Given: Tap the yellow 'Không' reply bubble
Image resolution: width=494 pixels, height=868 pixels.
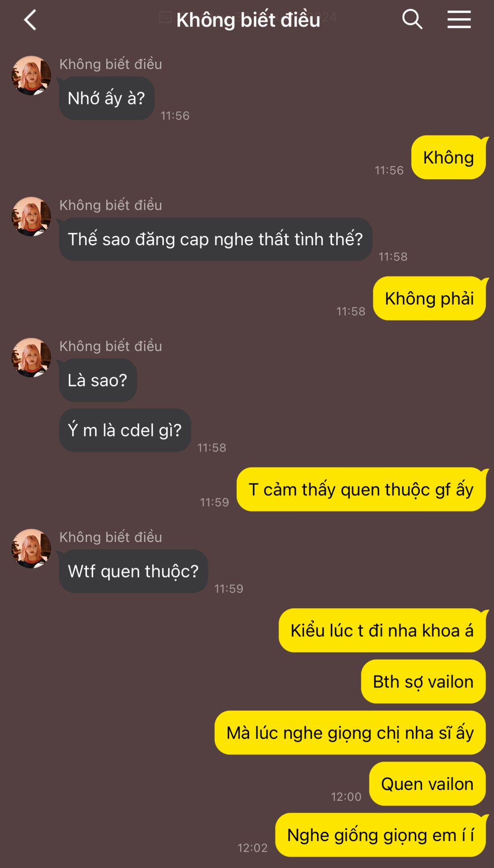Looking at the screenshot, I should tap(448, 157).
